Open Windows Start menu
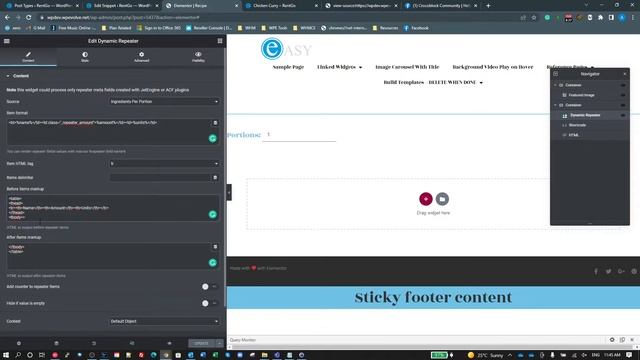 tap(6, 355)
